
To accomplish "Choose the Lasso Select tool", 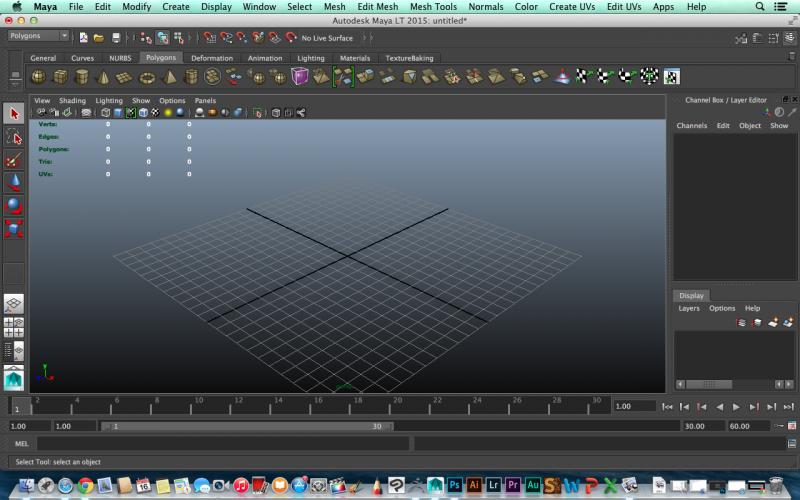I will pyautogui.click(x=14, y=137).
